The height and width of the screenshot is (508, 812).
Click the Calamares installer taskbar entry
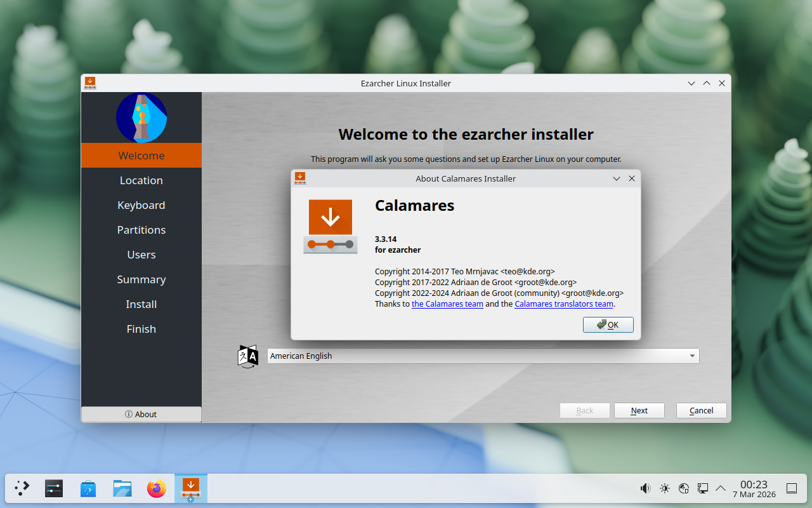191,488
